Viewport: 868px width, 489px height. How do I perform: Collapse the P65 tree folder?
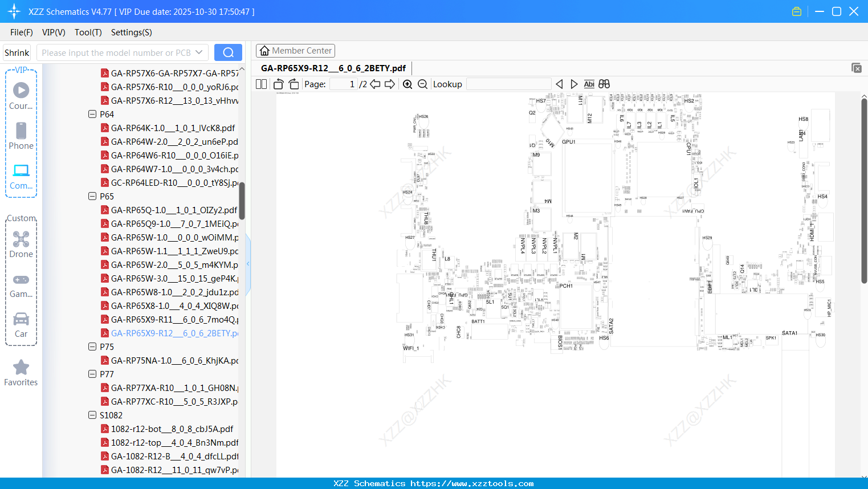point(92,196)
